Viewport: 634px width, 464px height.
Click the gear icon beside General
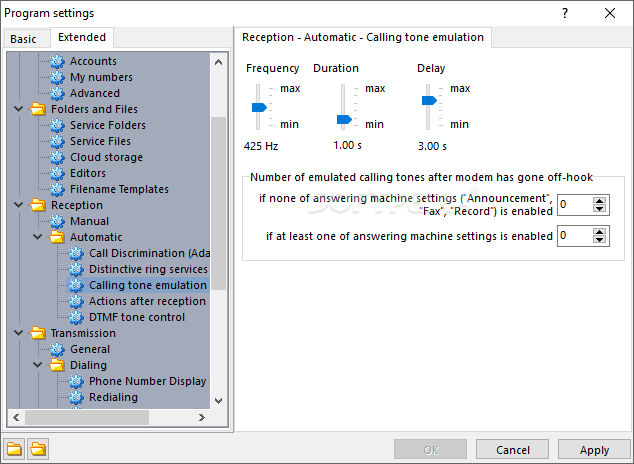point(57,349)
